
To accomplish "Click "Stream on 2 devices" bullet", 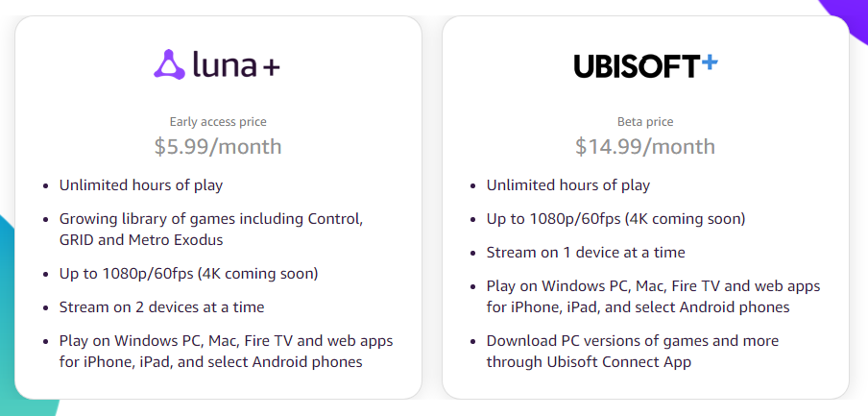I will click(x=161, y=307).
